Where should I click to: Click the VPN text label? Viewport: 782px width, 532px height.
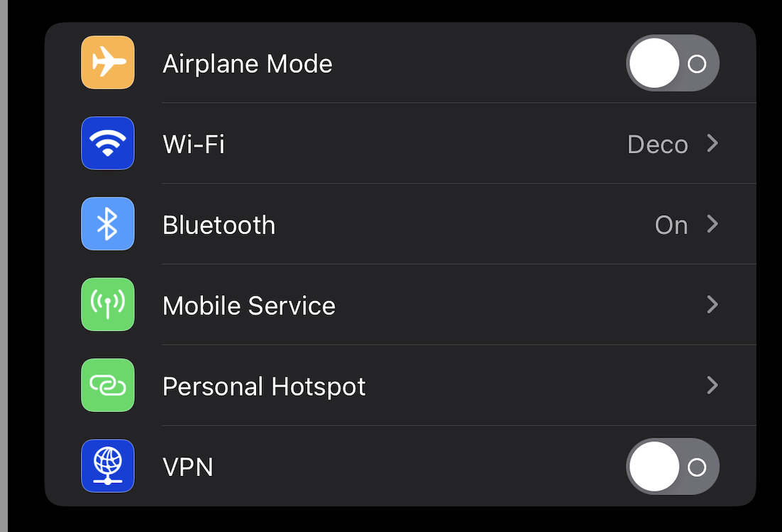[188, 467]
